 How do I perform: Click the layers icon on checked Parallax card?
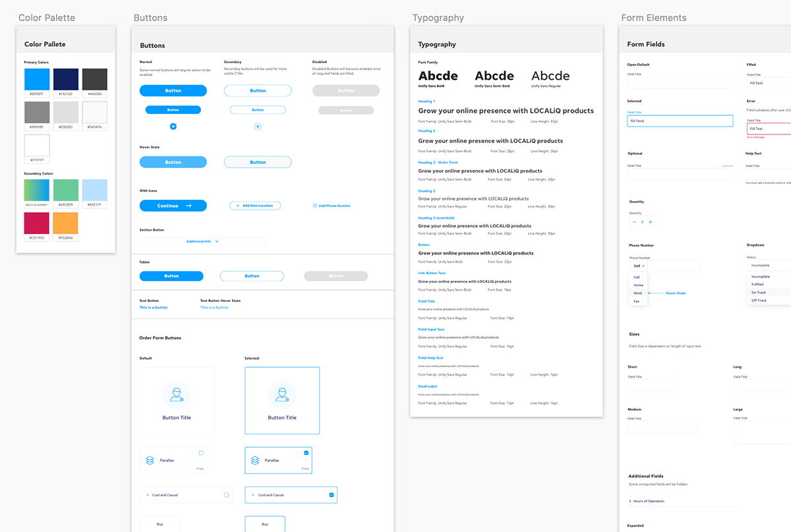[256, 460]
